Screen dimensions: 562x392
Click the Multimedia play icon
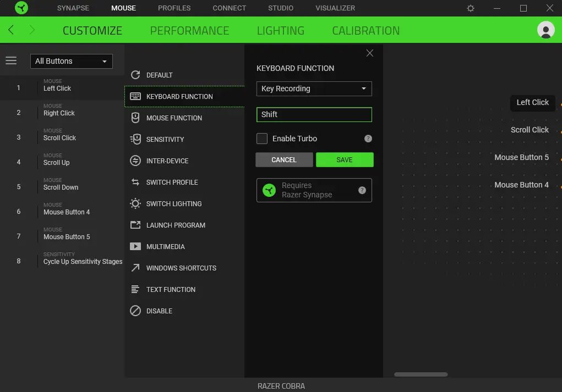click(x=135, y=246)
